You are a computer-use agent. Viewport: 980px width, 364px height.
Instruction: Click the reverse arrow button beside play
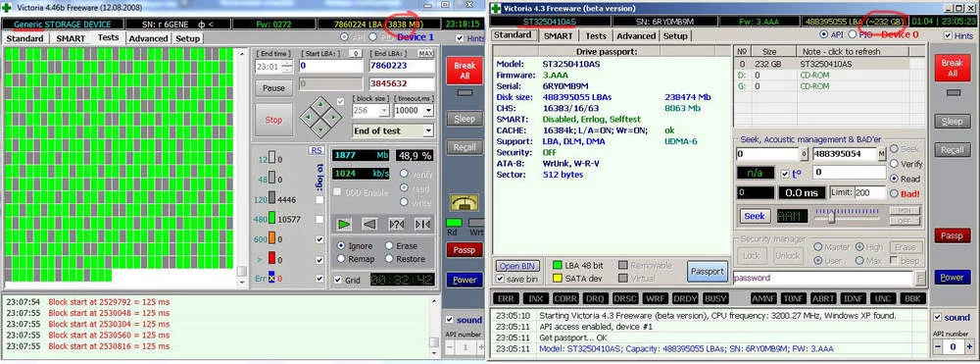(370, 224)
